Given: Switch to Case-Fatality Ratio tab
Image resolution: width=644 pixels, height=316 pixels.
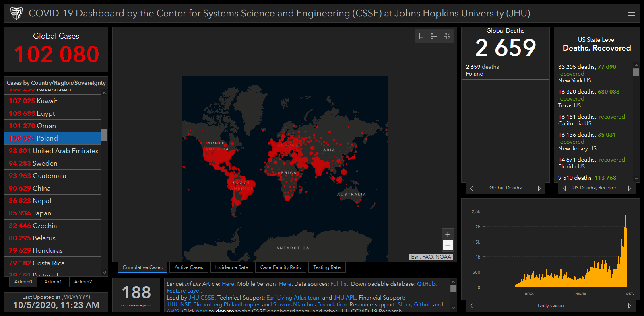Looking at the screenshot, I should (x=281, y=267).
